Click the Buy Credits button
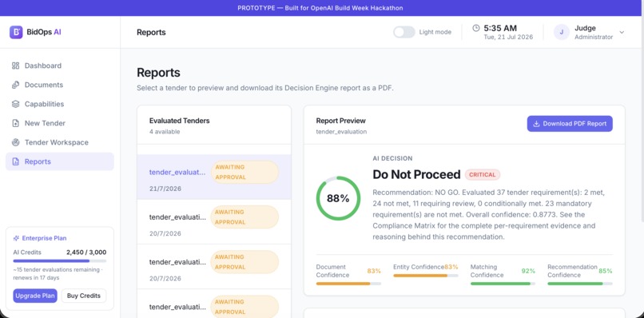The width and height of the screenshot is (644, 318). click(x=84, y=296)
